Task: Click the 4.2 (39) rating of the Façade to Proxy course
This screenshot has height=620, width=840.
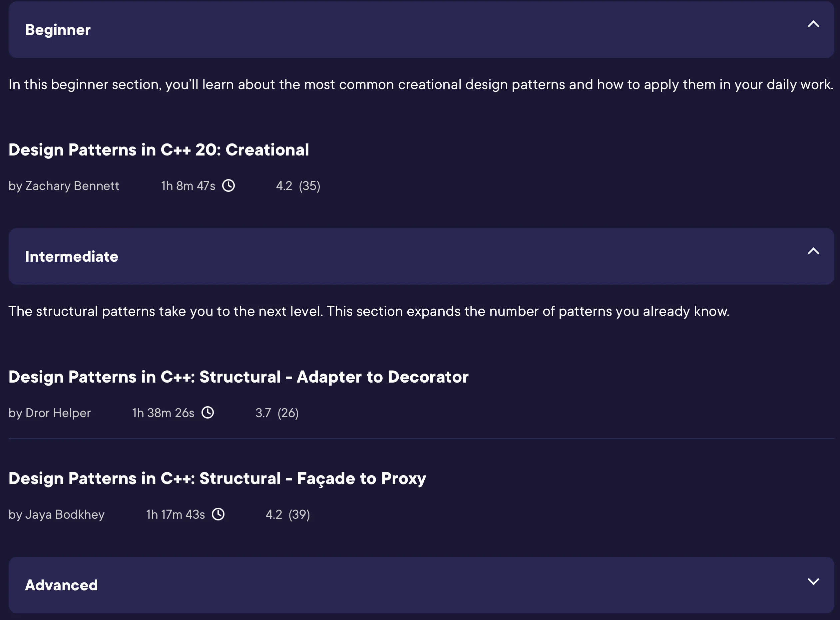Action: click(287, 514)
